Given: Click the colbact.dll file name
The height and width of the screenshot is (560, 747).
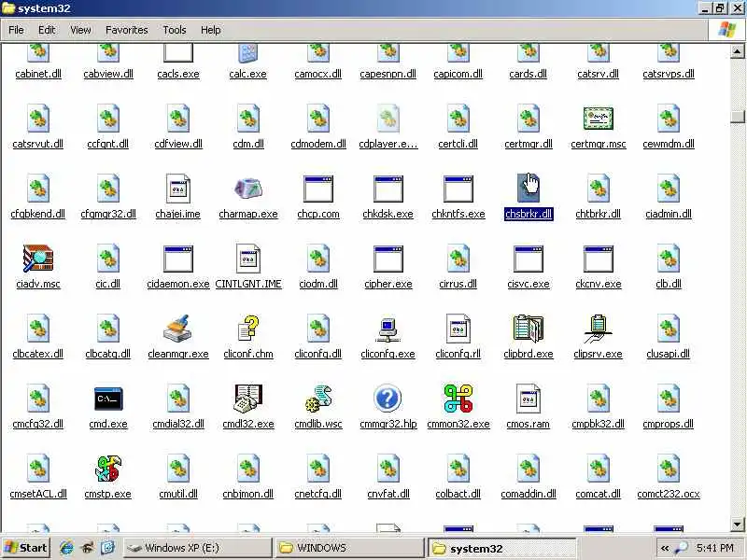Looking at the screenshot, I should click(458, 494).
